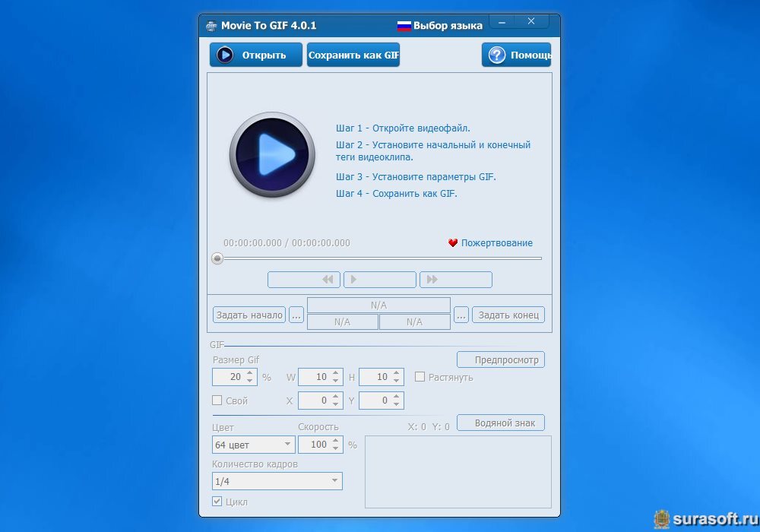Click the Предпросмотр preview button
Image resolution: width=760 pixels, height=532 pixels.
click(501, 359)
